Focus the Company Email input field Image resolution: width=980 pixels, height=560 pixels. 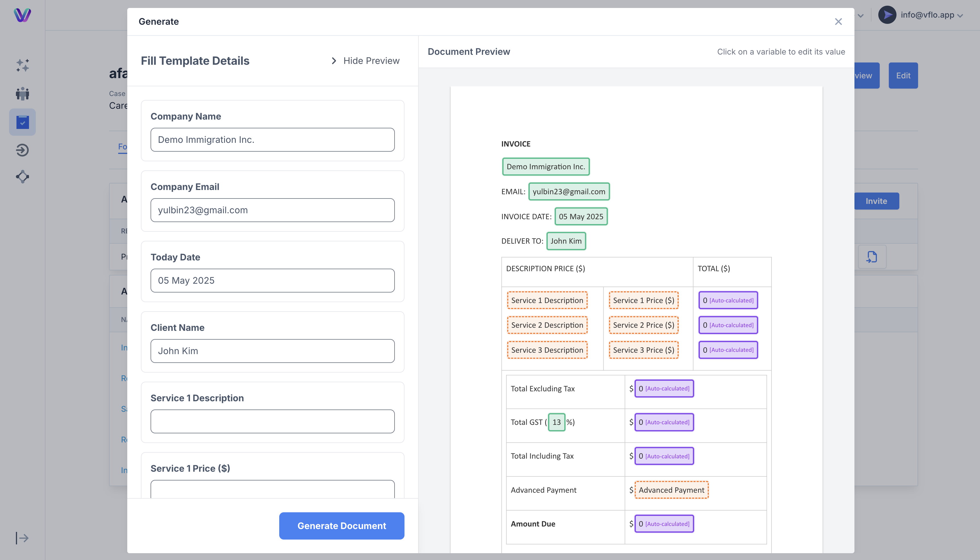click(x=272, y=210)
